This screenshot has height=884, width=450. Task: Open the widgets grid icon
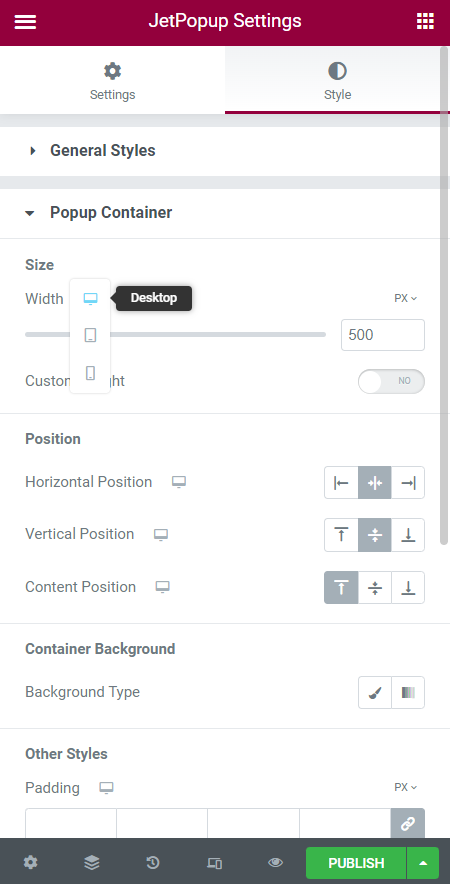point(425,21)
